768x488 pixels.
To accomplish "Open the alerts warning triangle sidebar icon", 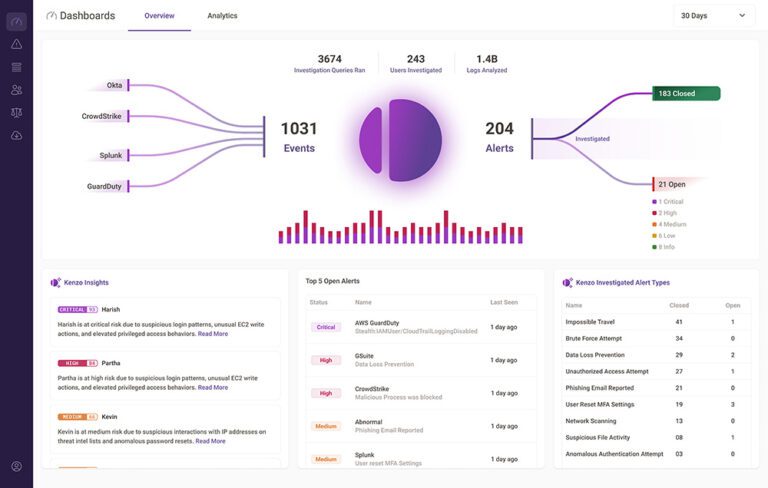I will (x=16, y=44).
